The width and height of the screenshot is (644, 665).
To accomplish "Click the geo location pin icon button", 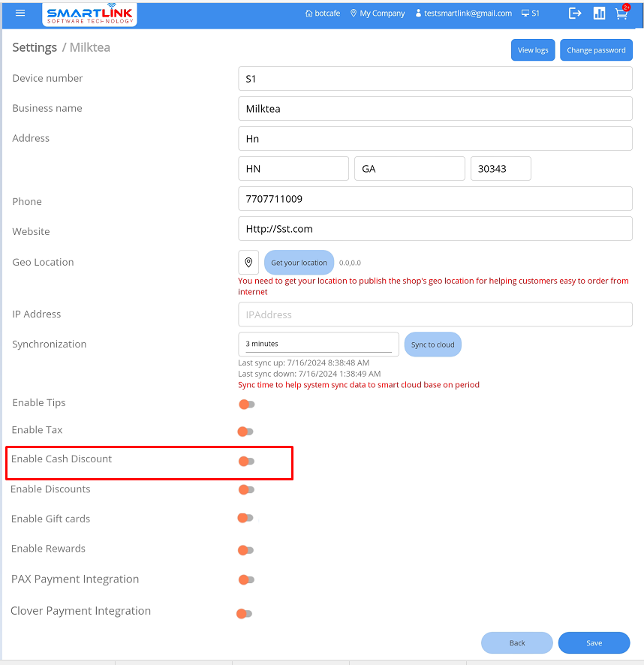I will (x=248, y=262).
